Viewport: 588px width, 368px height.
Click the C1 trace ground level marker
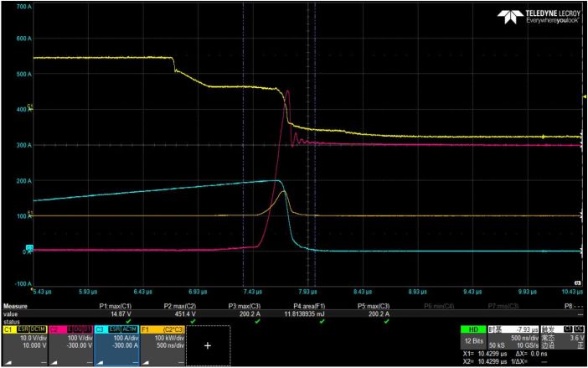point(30,107)
